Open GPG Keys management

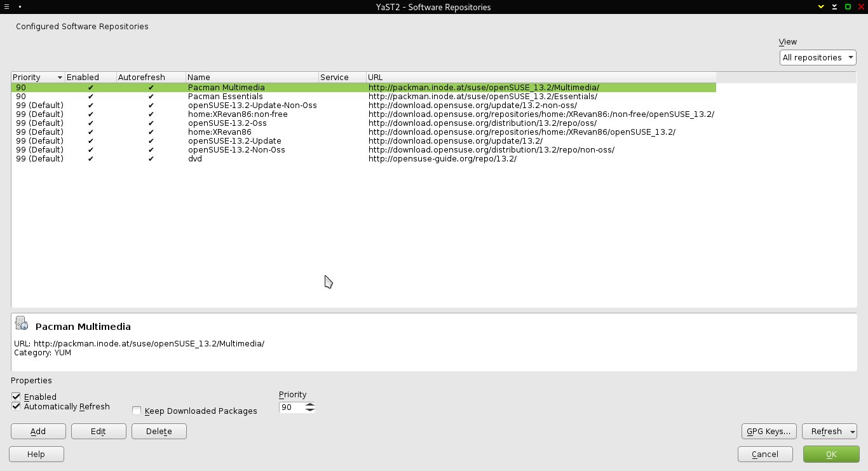(769, 431)
